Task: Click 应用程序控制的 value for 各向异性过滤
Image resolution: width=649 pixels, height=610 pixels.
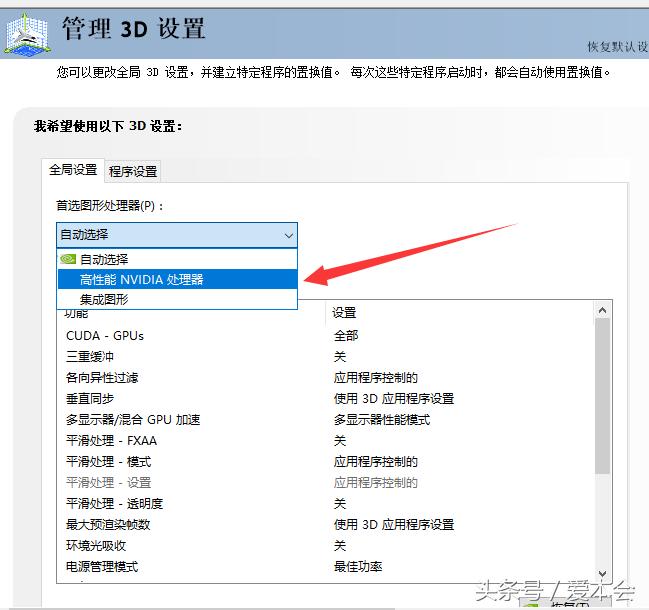Action: coord(376,377)
